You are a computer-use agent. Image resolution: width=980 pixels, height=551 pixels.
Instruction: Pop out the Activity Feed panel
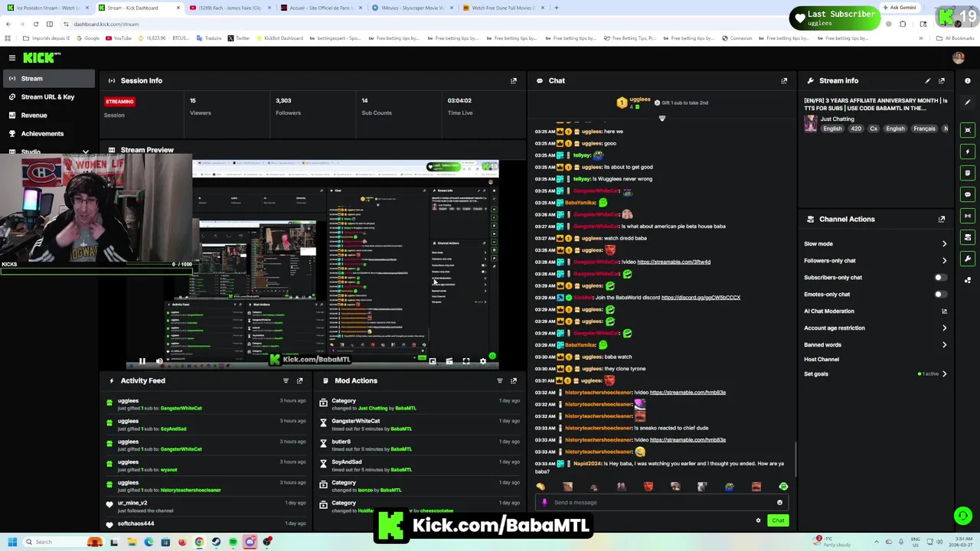(x=299, y=380)
